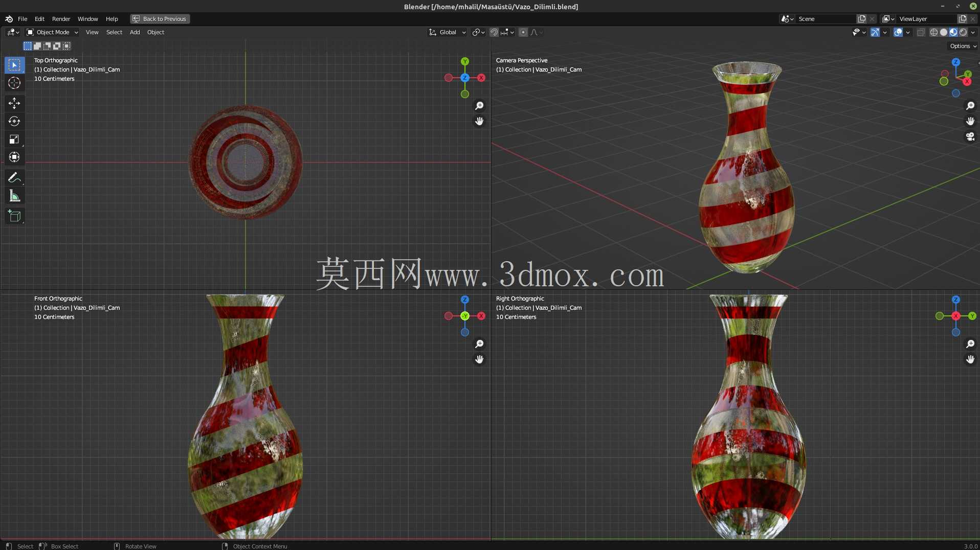Open File menu

pyautogui.click(x=23, y=19)
